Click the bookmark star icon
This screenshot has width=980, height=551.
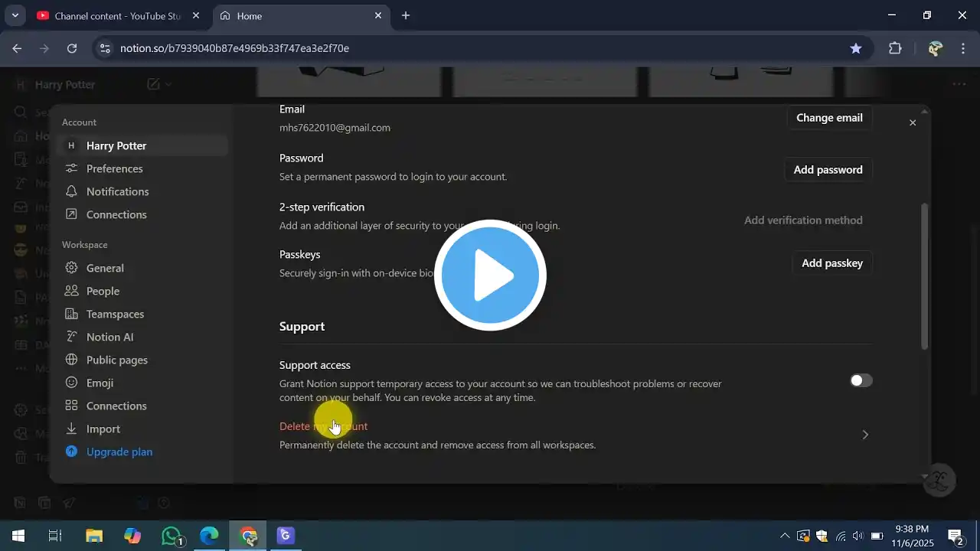[856, 48]
